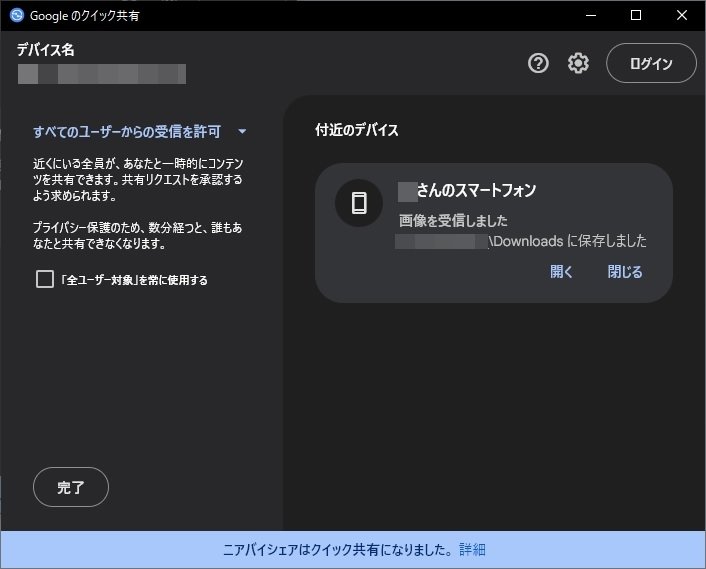Viewport: 706px width, 569px height.
Task: Minimize the Quick Share window
Action: (x=591, y=15)
